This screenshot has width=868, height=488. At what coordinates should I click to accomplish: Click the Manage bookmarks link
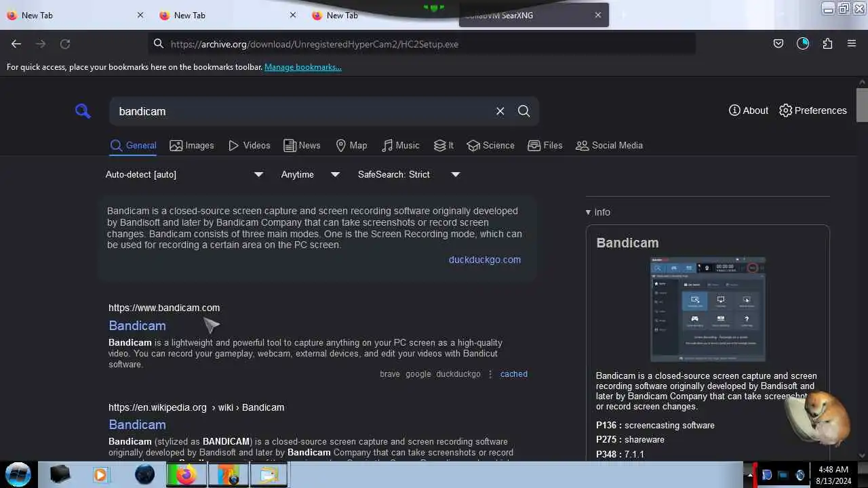[303, 67]
